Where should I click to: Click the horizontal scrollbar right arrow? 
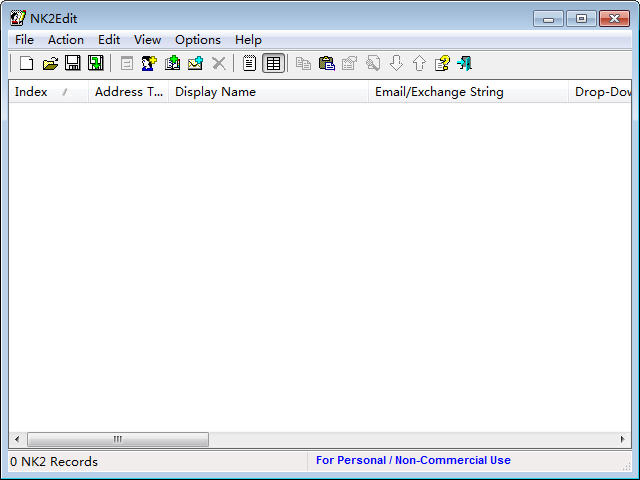tap(622, 440)
